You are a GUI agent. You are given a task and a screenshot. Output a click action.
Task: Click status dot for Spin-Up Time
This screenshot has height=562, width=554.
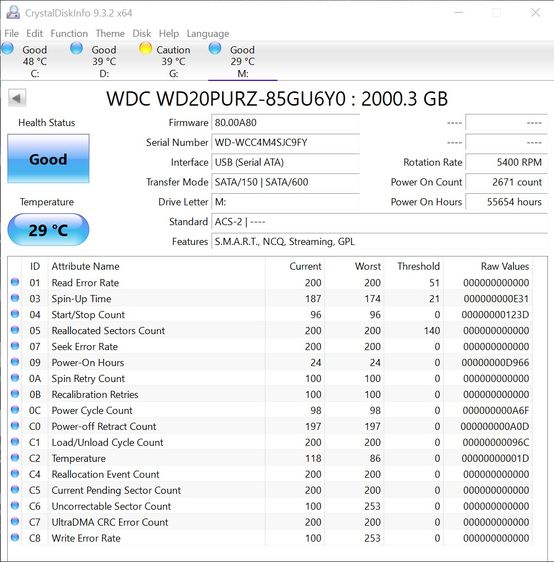[x=15, y=298]
